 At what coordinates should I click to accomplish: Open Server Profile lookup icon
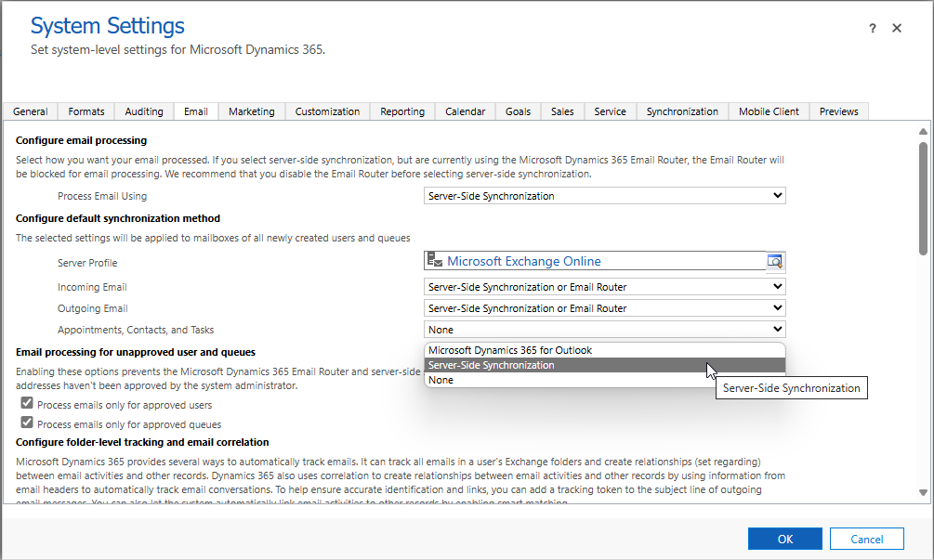(775, 261)
